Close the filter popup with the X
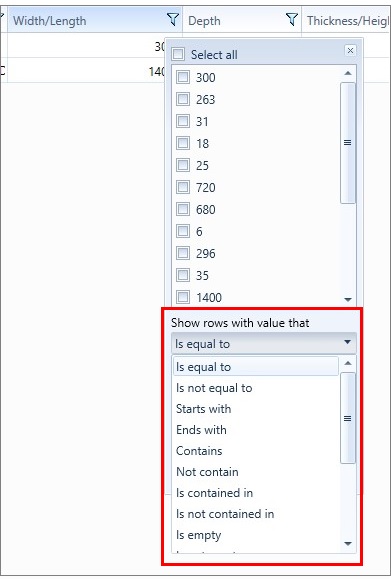The height and width of the screenshot is (579, 391). [x=350, y=50]
